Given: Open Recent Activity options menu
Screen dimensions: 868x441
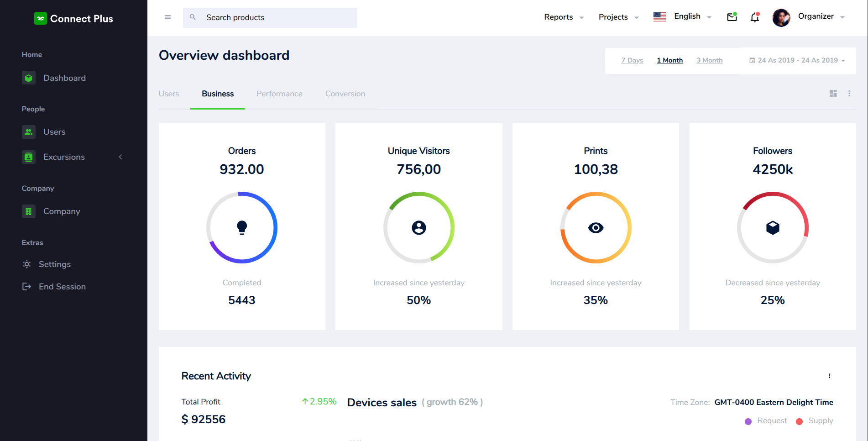Looking at the screenshot, I should (x=829, y=376).
